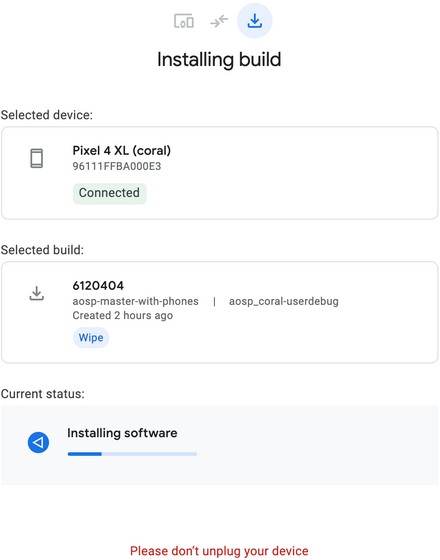
Task: Click the connect arrows step icon
Action: [x=219, y=21]
